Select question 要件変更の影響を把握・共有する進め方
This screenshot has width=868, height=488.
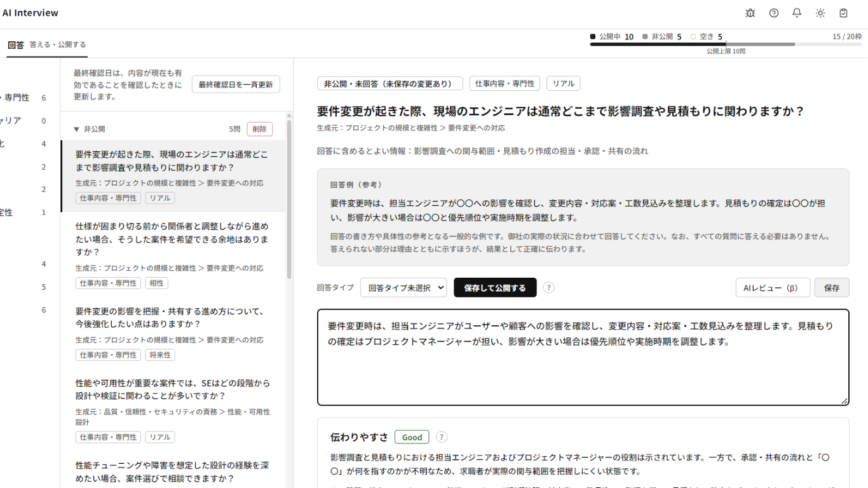coord(173,333)
